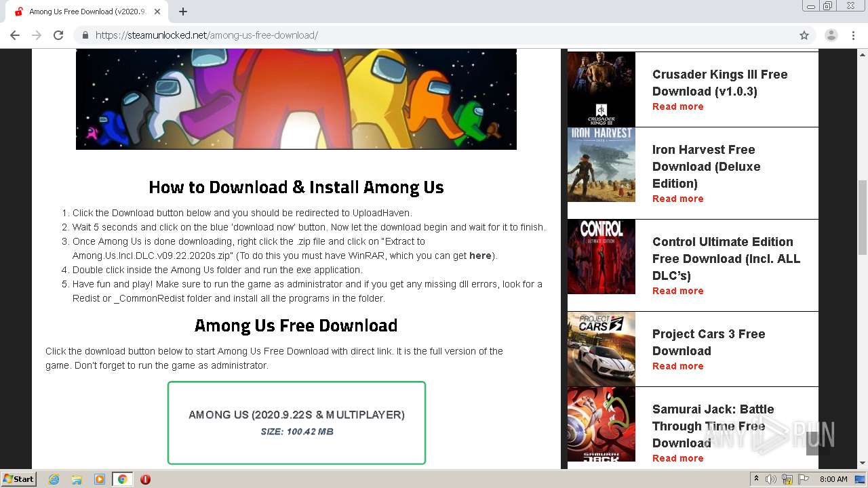Open the media player taskbar icon
The width and height of the screenshot is (868, 488).
click(100, 479)
